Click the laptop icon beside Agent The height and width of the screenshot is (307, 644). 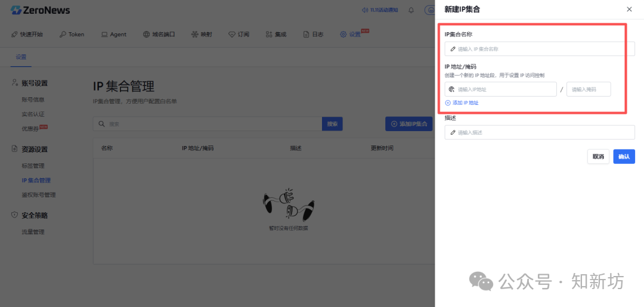point(104,35)
